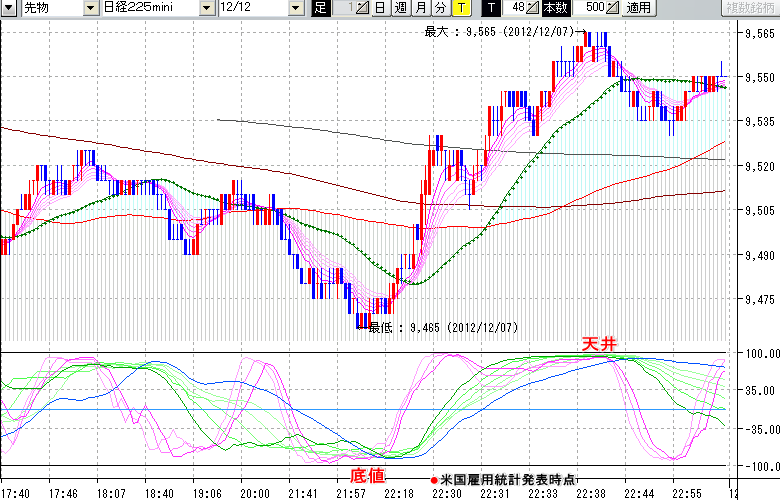Switch to the 月 monthly timeframe
Screen dimensions: 780x500
coord(420,8)
